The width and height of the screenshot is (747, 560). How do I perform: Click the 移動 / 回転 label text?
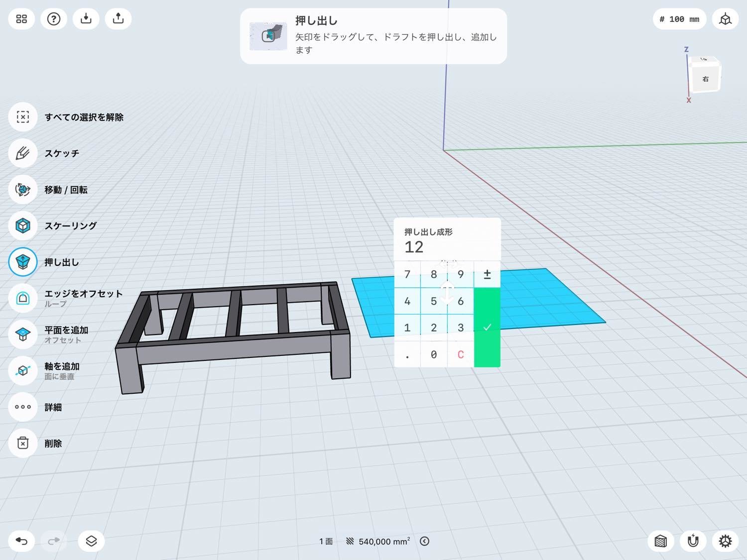pos(66,190)
